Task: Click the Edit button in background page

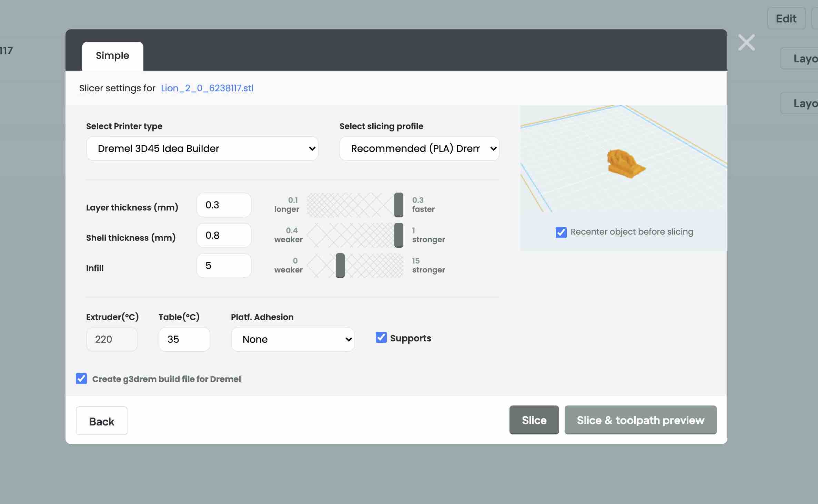Action: 786,18
